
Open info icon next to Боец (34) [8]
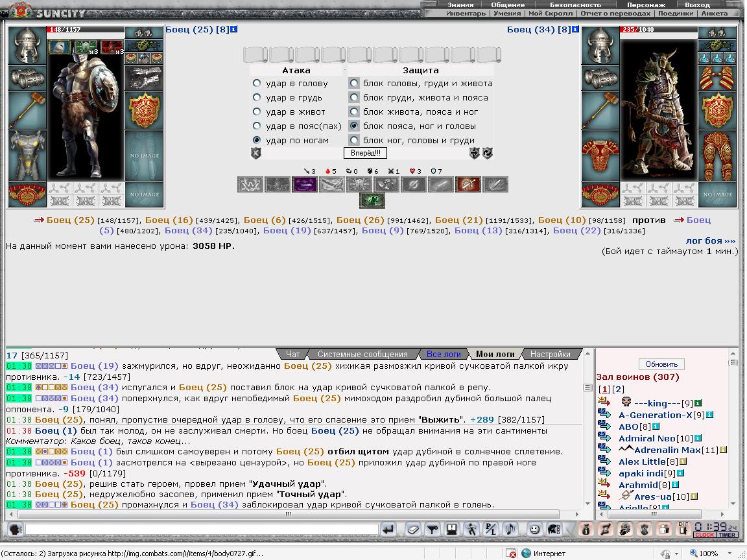coord(576,30)
